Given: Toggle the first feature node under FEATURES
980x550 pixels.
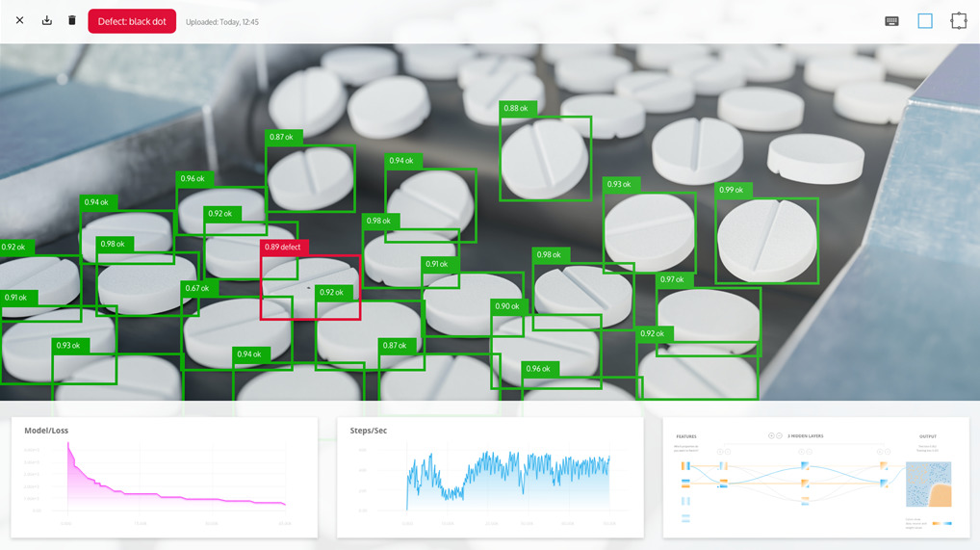Looking at the screenshot, I should tap(685, 466).
